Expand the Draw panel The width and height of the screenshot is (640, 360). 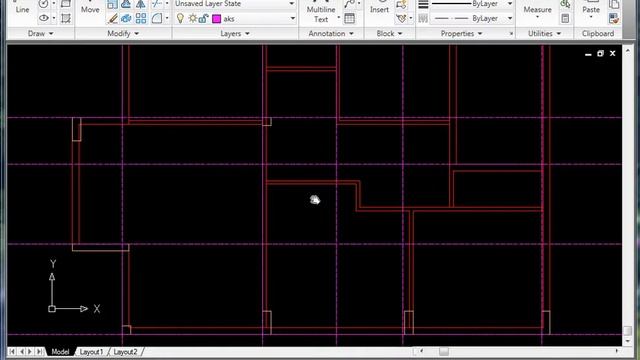tap(40, 33)
